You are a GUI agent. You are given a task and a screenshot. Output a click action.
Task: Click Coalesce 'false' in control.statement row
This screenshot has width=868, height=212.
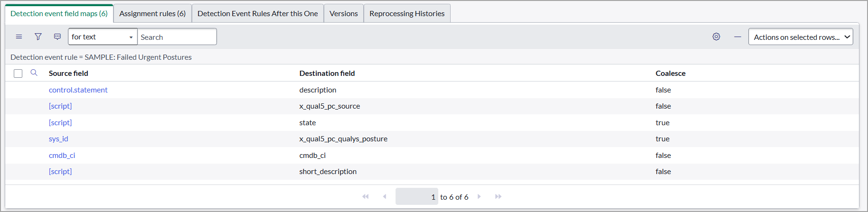click(663, 90)
